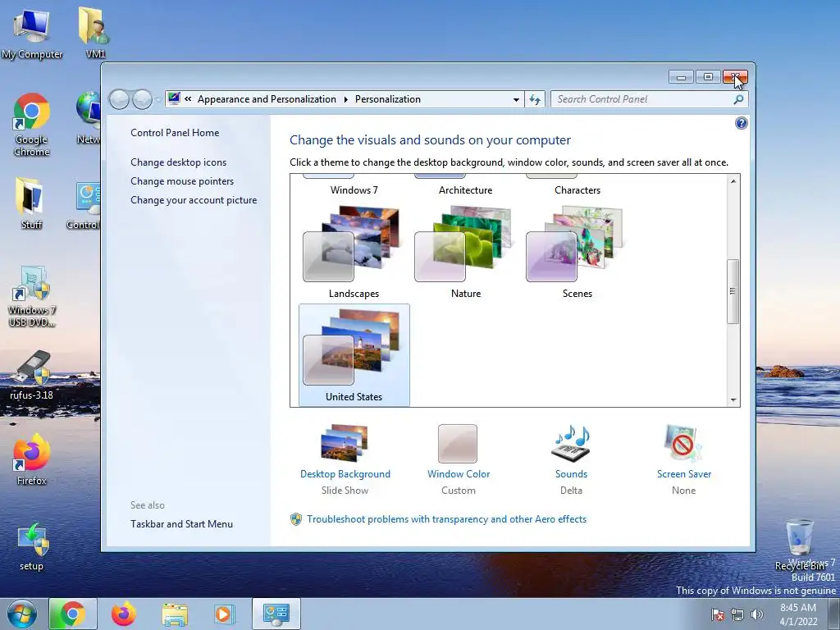Open Change mouse pointers link
The height and width of the screenshot is (630, 840).
[x=182, y=181]
